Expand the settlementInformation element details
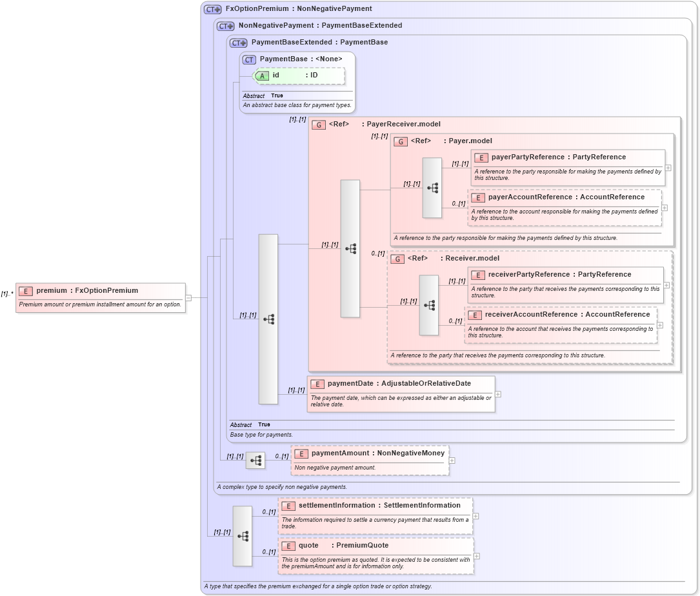Image resolution: width=700 pixels, height=596 pixels. [475, 516]
